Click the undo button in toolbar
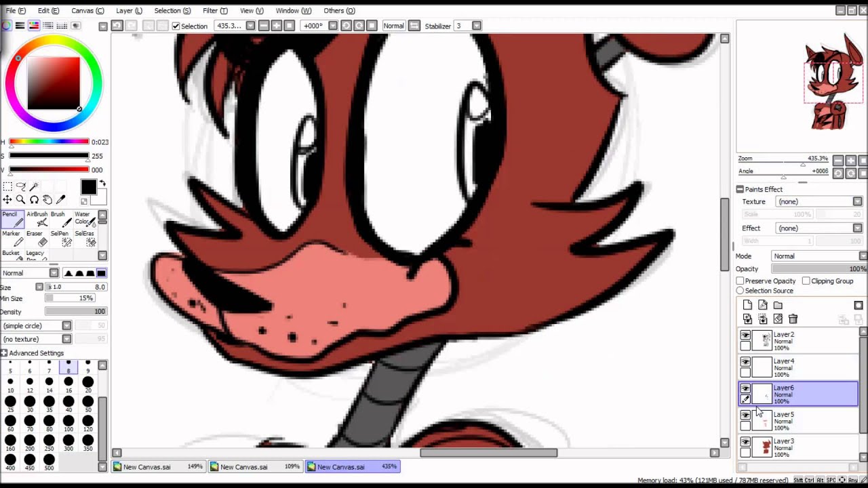The height and width of the screenshot is (488, 868). pyautogui.click(x=117, y=26)
